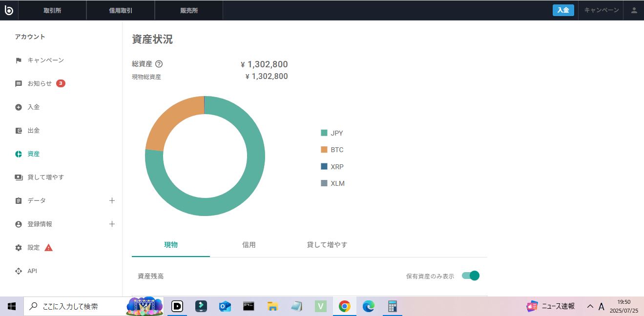
Task: Click the flag icon beside キャンペーン
Action: tap(19, 60)
